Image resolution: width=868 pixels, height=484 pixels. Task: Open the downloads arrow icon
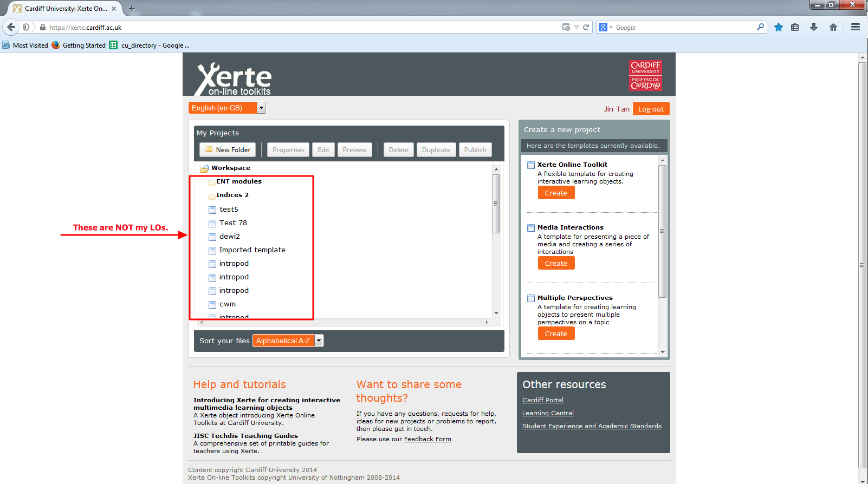tap(814, 27)
